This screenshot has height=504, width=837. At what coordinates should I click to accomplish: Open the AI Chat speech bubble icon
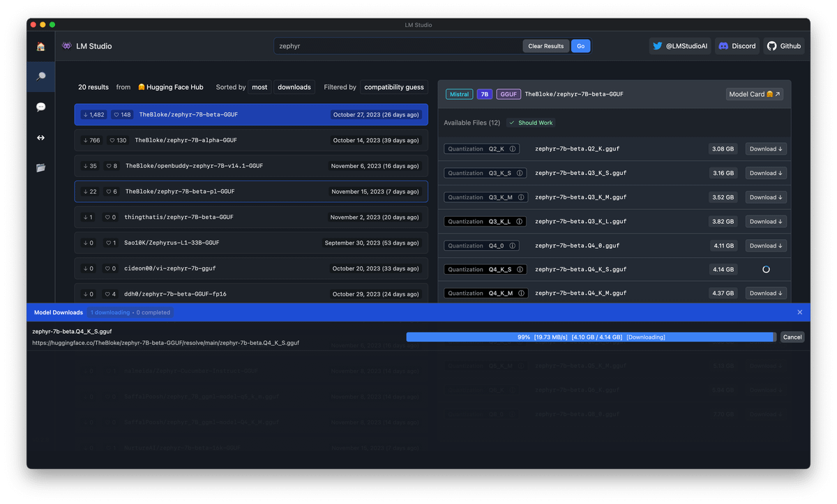coord(40,107)
